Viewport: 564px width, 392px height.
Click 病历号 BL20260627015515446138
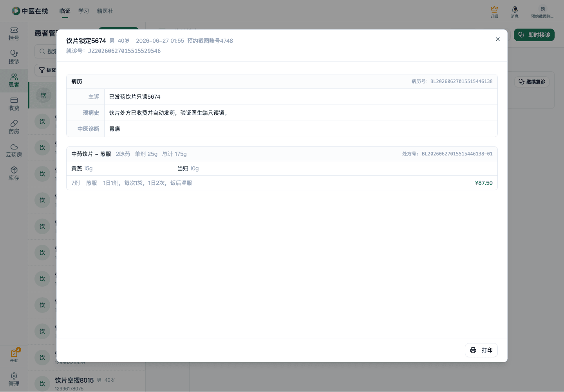(452, 81)
